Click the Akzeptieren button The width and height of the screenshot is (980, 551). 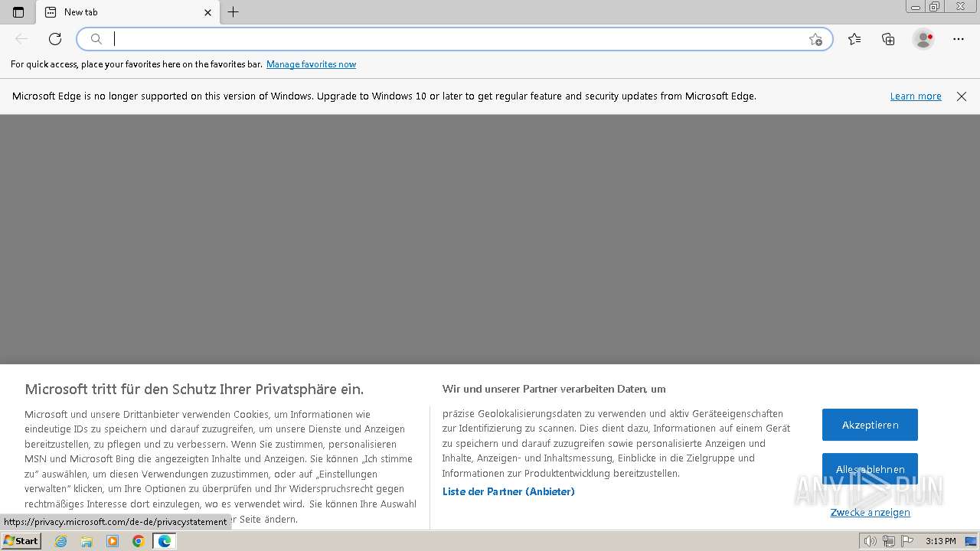870,425
